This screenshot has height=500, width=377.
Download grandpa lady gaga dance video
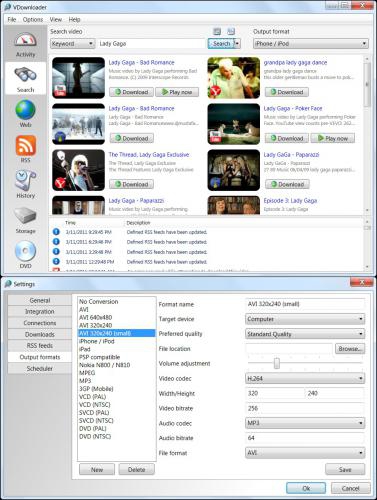coord(287,92)
